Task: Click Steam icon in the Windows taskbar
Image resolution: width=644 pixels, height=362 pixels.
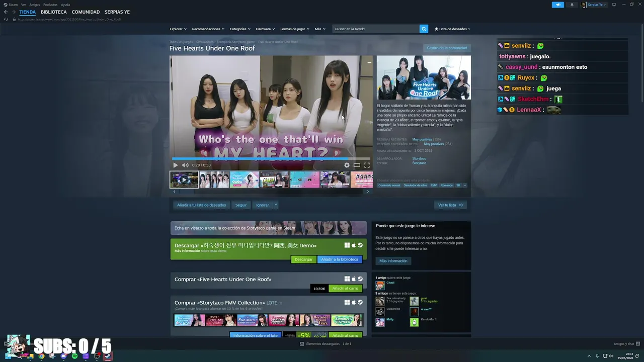Action: point(108,356)
